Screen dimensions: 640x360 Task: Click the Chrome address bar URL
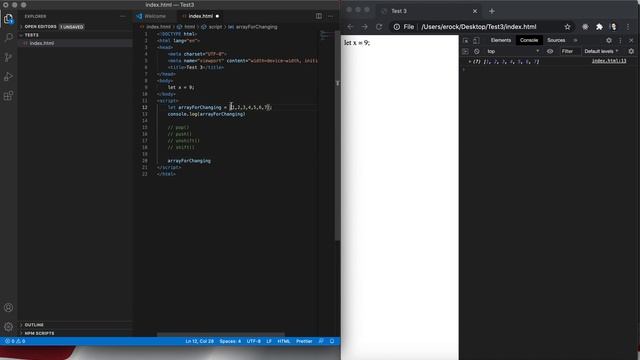479,27
